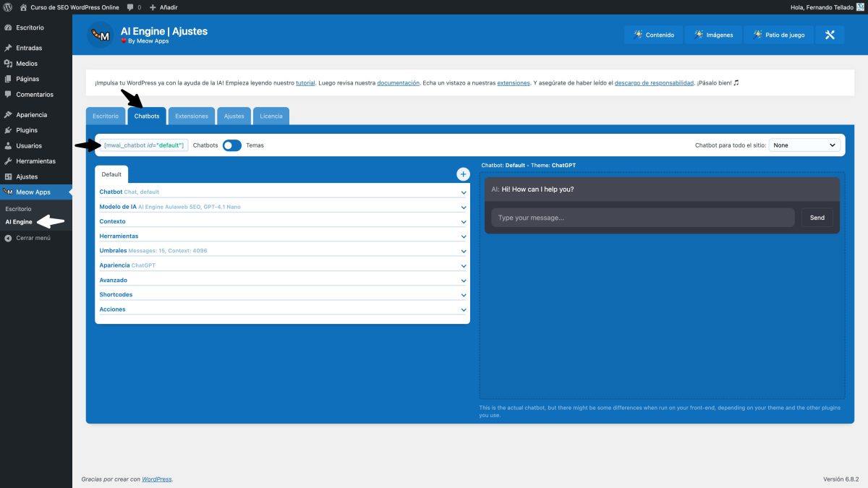Click the WordPress logo in admin bar
This screenshot has height=488, width=868.
point(7,7)
